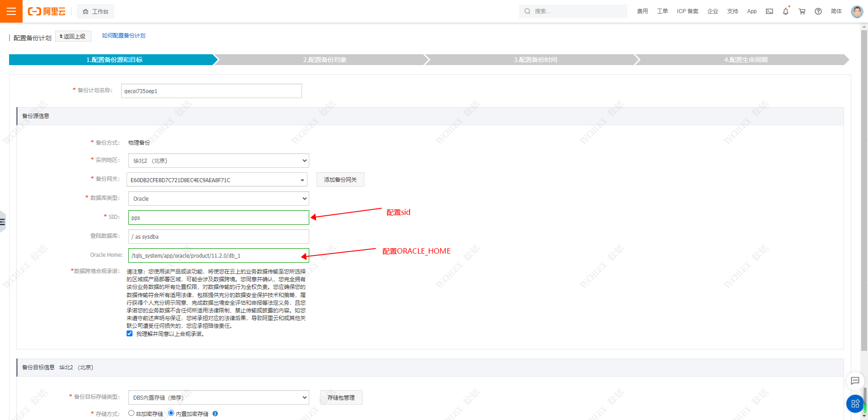Open the hamburger menu in top-left
The width and height of the screenshot is (868, 420).
[x=11, y=11]
